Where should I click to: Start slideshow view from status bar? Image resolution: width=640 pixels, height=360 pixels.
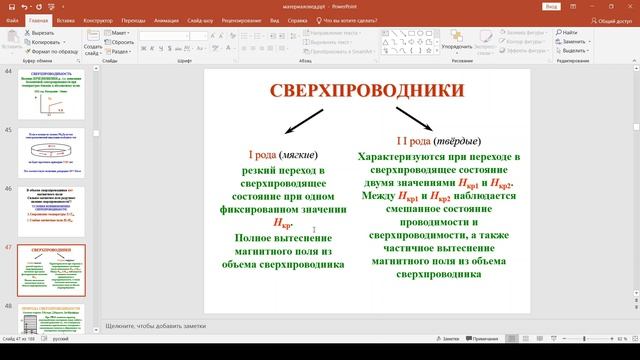(554, 339)
